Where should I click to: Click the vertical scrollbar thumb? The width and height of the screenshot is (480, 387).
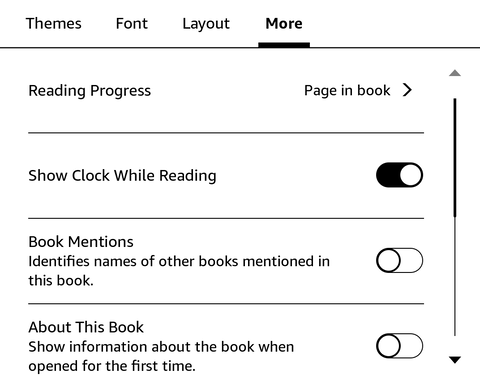click(x=455, y=158)
